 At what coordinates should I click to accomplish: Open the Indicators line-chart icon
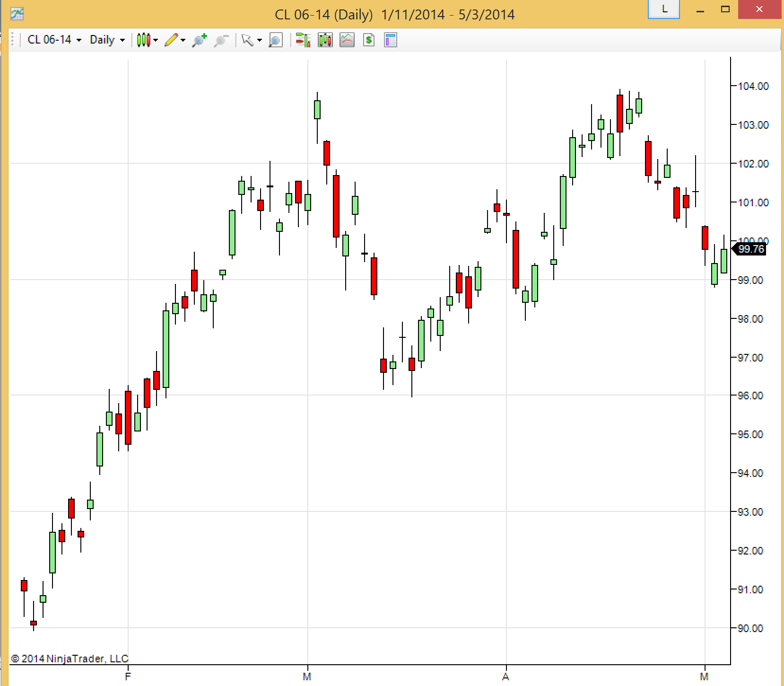point(347,40)
